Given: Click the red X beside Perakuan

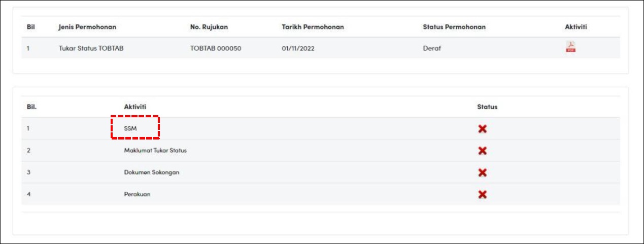Looking at the screenshot, I should (483, 194).
